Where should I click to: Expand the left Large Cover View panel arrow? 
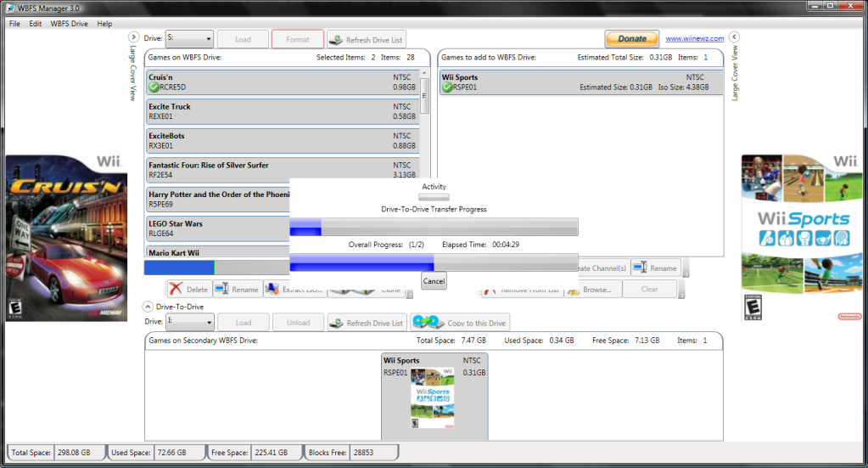point(133,37)
